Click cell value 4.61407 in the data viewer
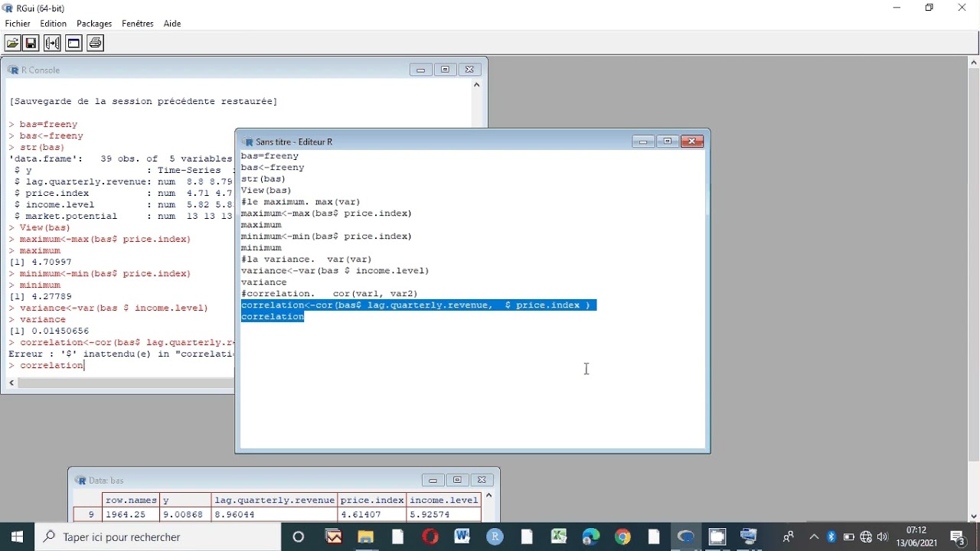 tap(372, 514)
